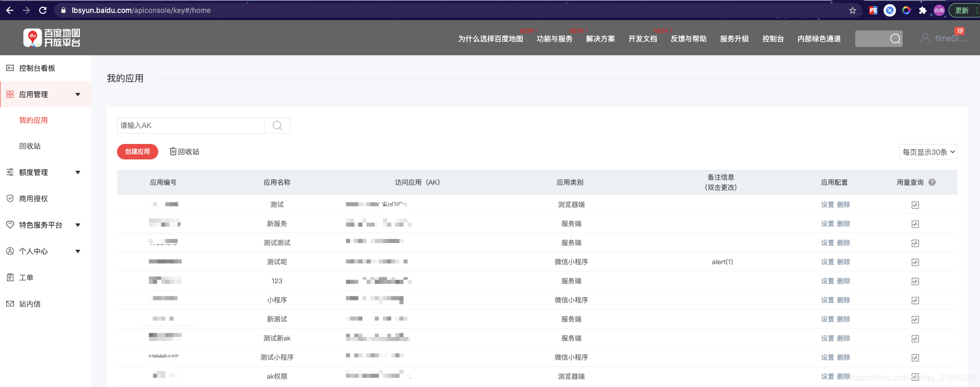Click 删除 for the 测试 app
This screenshot has height=387, width=980.
pyautogui.click(x=843, y=205)
